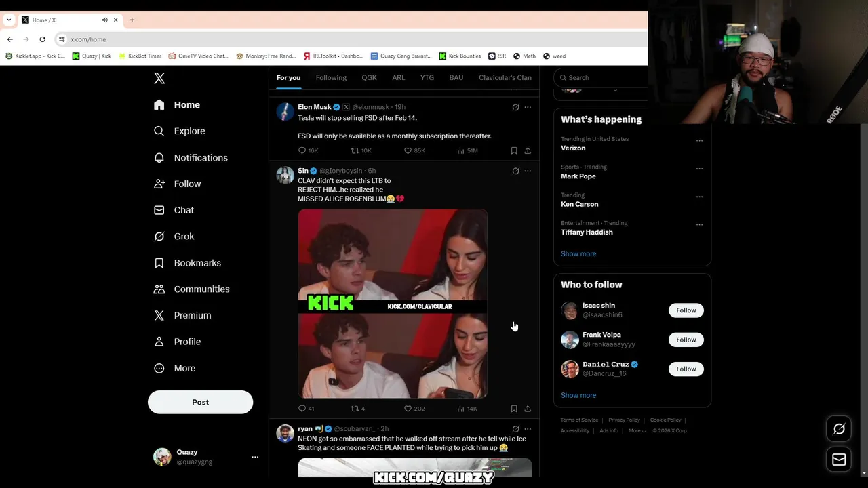Open Home from the sidebar
Image resolution: width=868 pixels, height=488 pixels.
click(x=177, y=105)
